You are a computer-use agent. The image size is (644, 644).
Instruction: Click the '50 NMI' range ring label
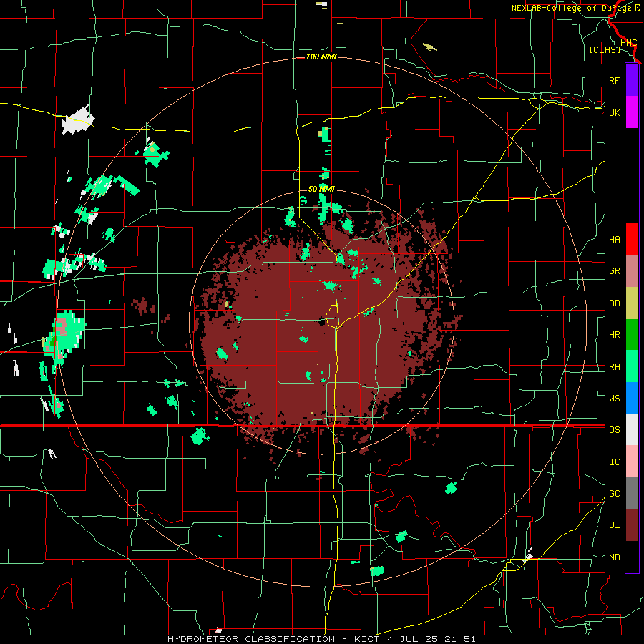point(321,189)
